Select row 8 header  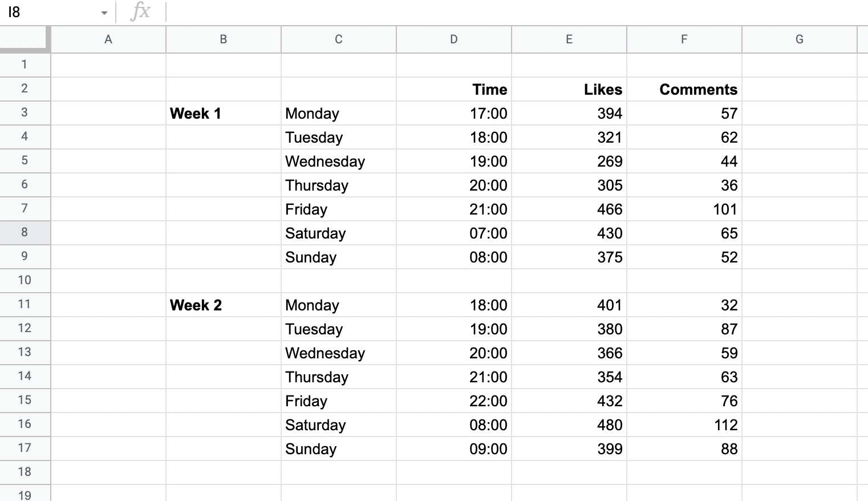tap(25, 233)
